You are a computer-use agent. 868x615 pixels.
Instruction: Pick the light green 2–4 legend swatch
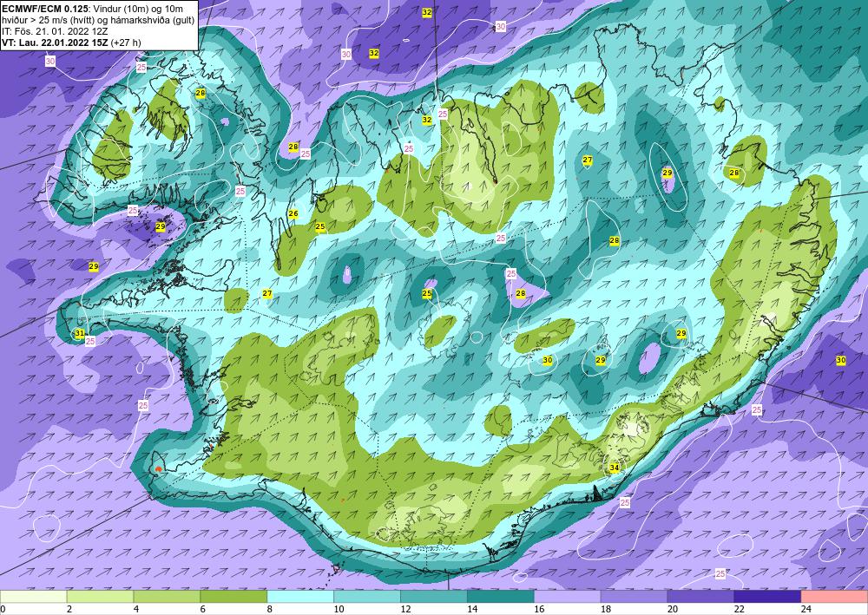100,597
